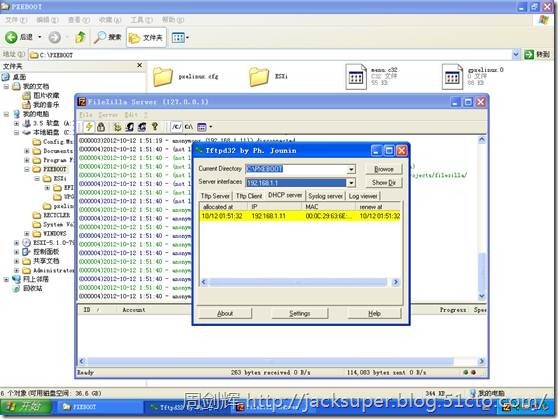Image resolution: width=558 pixels, height=419 pixels.
Task: Click the 'allocated at' column header
Action: 223,206
